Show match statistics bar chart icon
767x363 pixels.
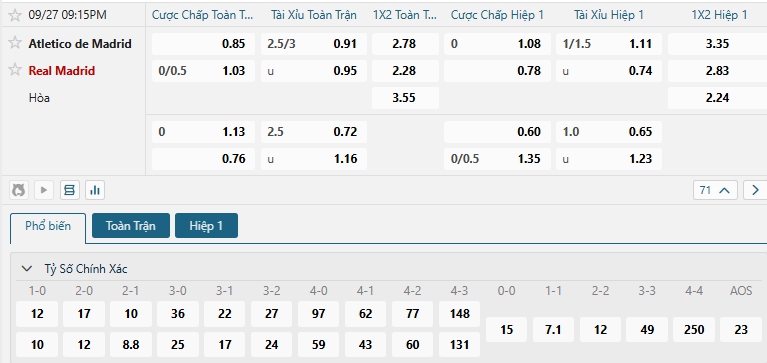click(95, 190)
